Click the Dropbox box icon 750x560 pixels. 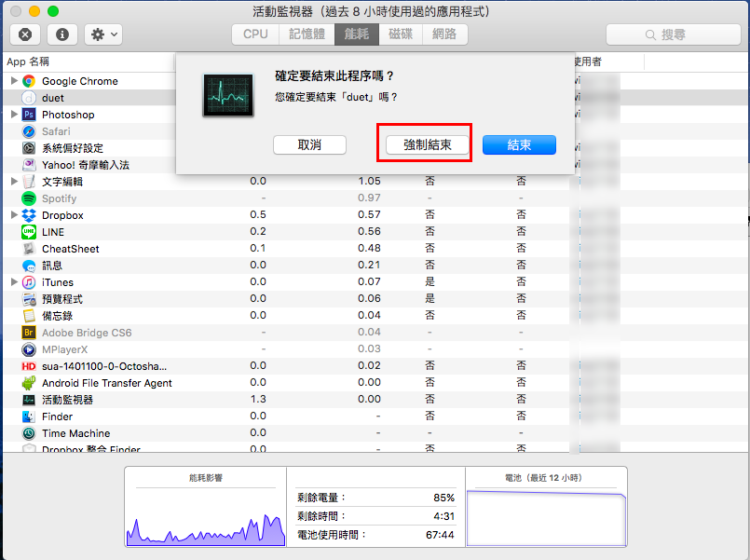pos(29,215)
